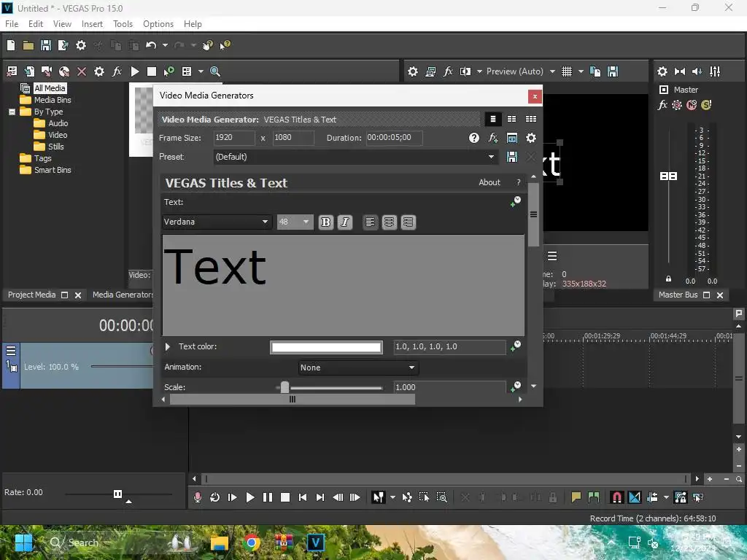
Task: Toggle Text color animation icon
Action: (516, 346)
